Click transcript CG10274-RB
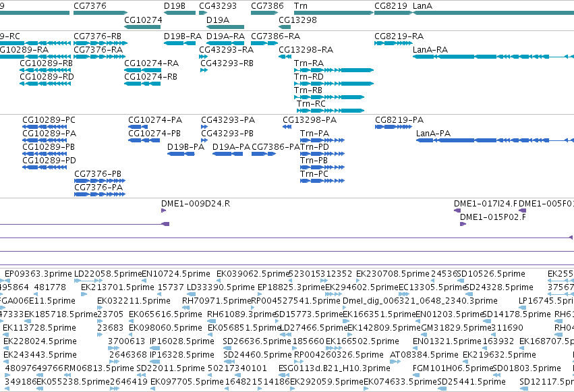574x392 pixels. pyautogui.click(x=151, y=77)
